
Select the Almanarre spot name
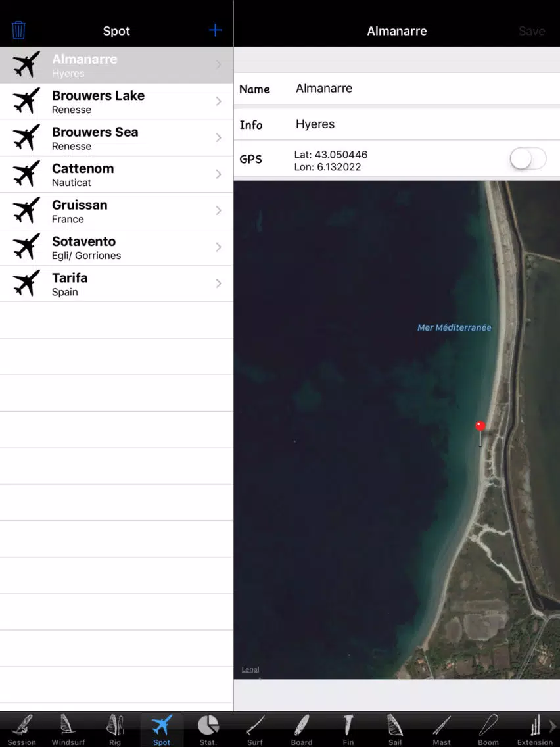85,59
